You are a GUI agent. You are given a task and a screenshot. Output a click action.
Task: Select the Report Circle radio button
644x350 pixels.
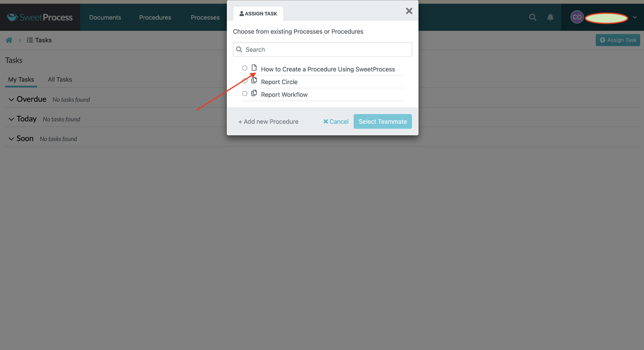[245, 81]
